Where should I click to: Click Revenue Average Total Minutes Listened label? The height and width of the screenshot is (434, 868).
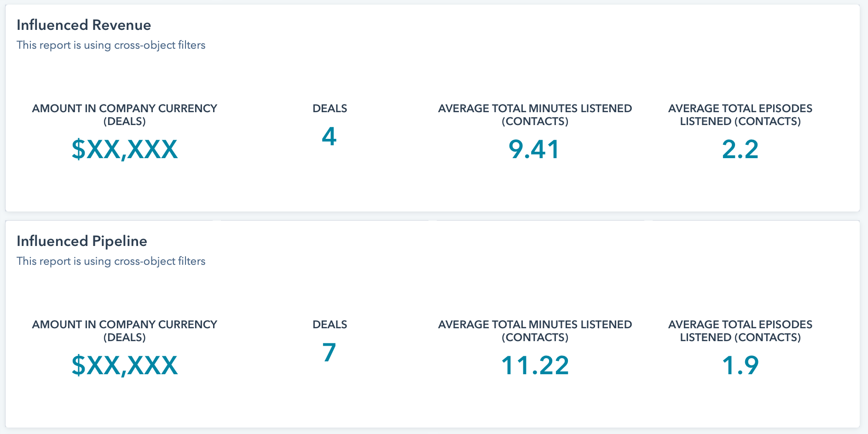pyautogui.click(x=535, y=115)
